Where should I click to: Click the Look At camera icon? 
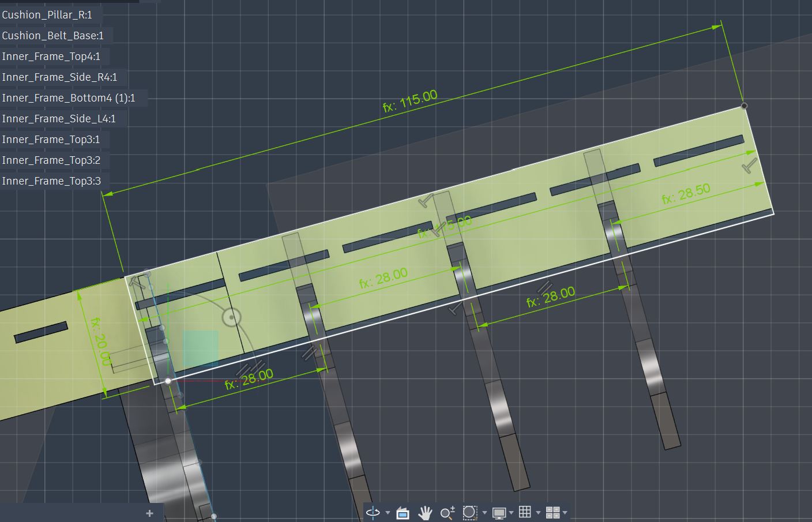click(403, 512)
